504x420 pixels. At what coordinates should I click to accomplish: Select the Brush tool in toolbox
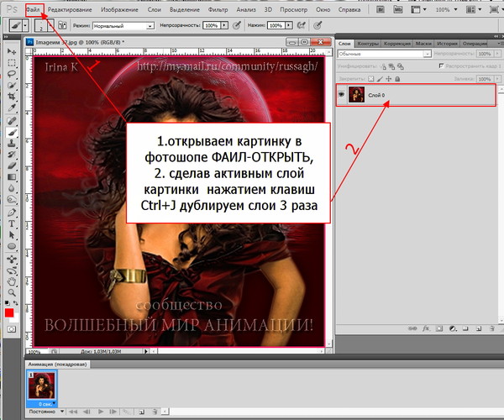pyautogui.click(x=12, y=133)
